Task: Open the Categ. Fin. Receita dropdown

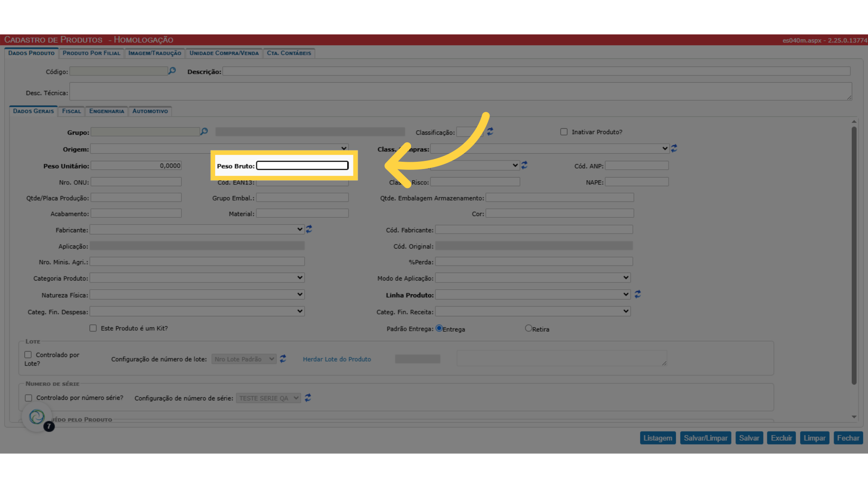Action: [533, 311]
